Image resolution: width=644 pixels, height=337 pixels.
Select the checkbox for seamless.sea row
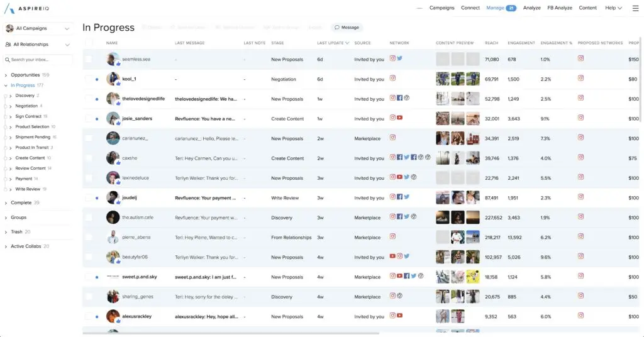click(89, 59)
